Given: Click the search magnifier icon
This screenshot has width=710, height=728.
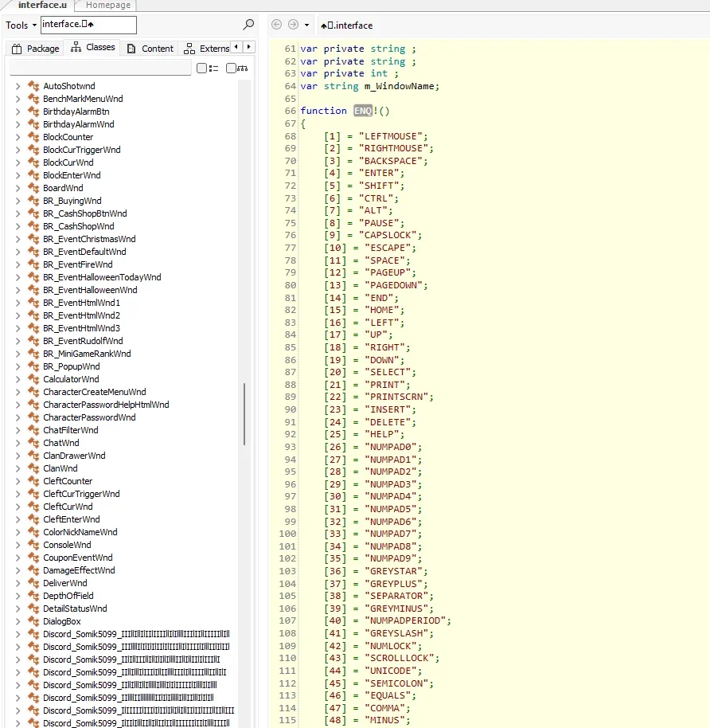Looking at the screenshot, I should click(x=248, y=24).
